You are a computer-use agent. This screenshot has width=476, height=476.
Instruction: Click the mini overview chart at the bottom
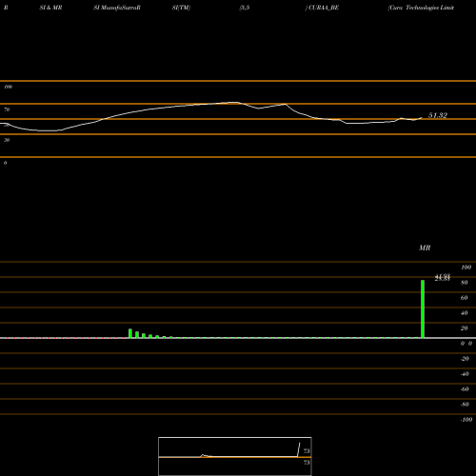click(235, 456)
